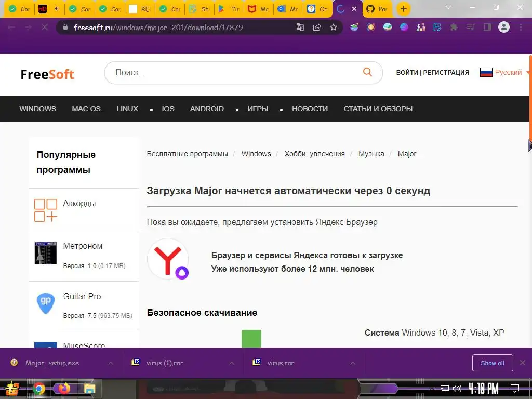Click the Guitar Pro icon
The image size is (532, 399).
(46, 303)
